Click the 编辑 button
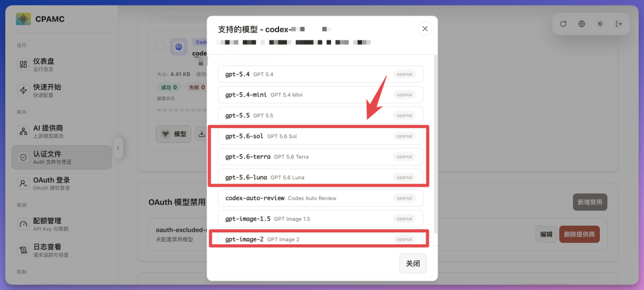This screenshot has width=644, height=290. tap(546, 234)
